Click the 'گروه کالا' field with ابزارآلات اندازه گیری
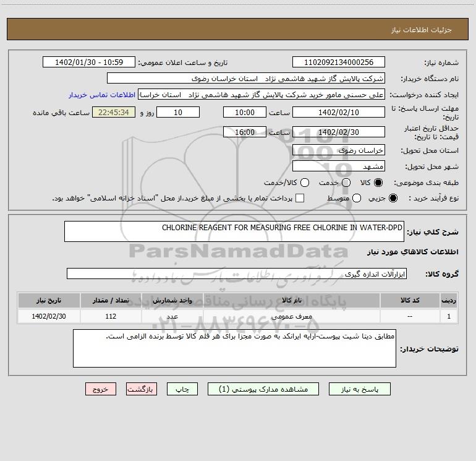The height and width of the screenshot is (461, 476). coord(236,274)
